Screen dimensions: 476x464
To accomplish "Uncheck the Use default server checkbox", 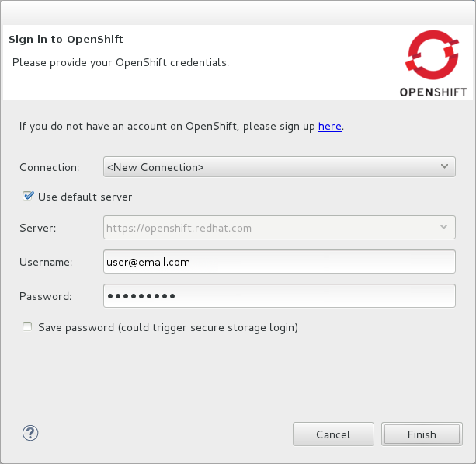I will click(28, 197).
